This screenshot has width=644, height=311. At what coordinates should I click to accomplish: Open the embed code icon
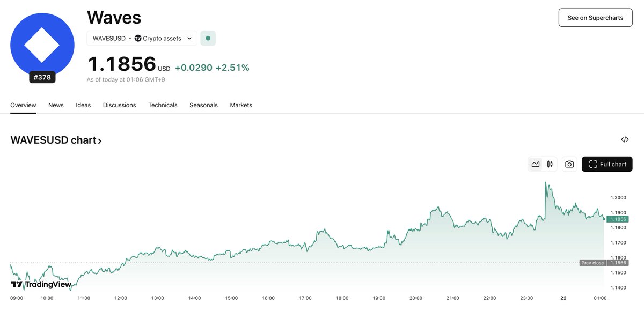tap(625, 139)
